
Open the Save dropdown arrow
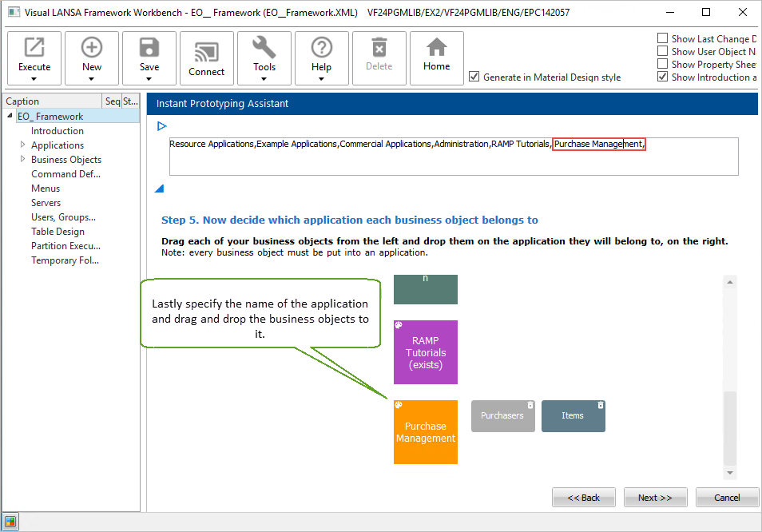pyautogui.click(x=149, y=79)
